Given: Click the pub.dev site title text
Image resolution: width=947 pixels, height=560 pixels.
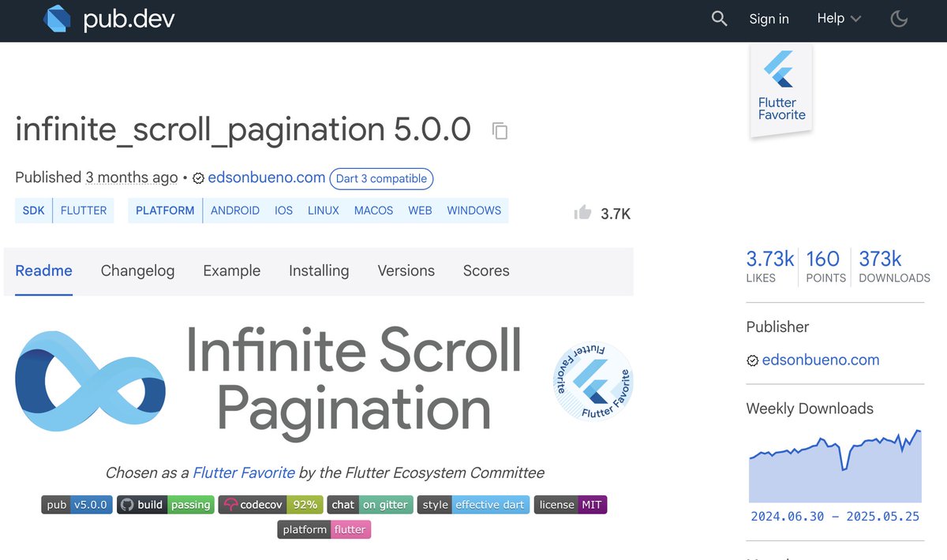Looking at the screenshot, I should [x=129, y=19].
